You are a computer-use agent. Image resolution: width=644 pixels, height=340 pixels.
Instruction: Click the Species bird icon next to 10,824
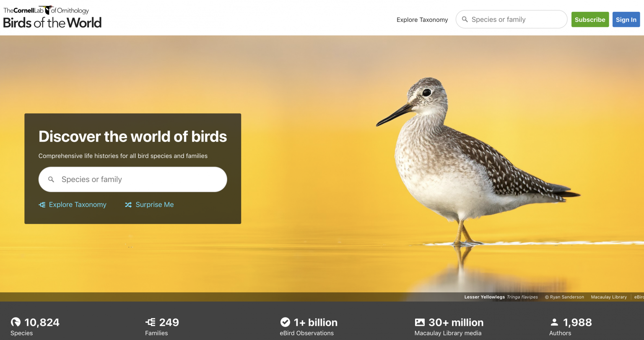(x=16, y=322)
